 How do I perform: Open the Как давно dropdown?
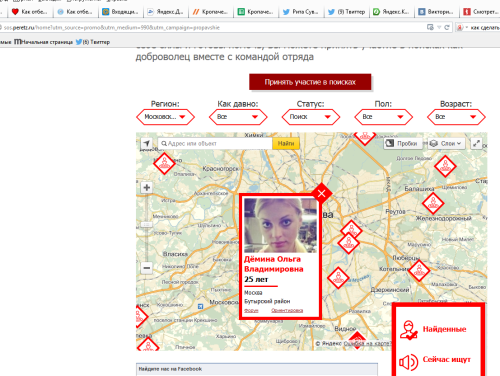click(238, 117)
